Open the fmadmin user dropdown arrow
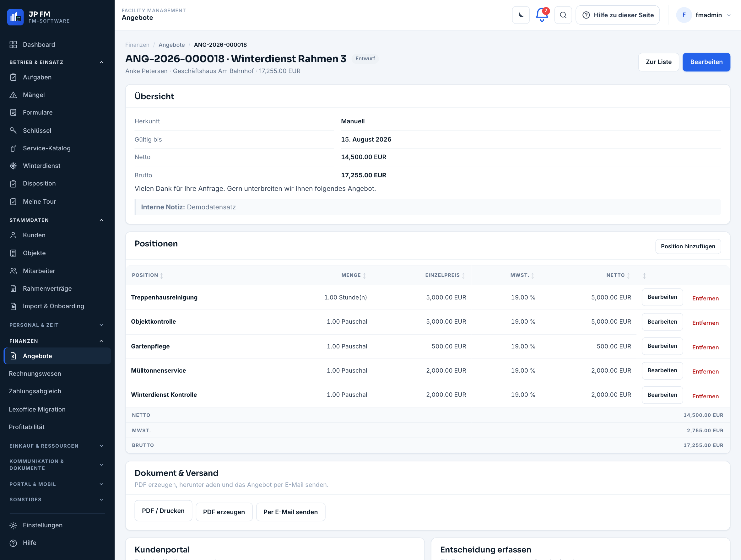741x560 pixels. pos(729,15)
